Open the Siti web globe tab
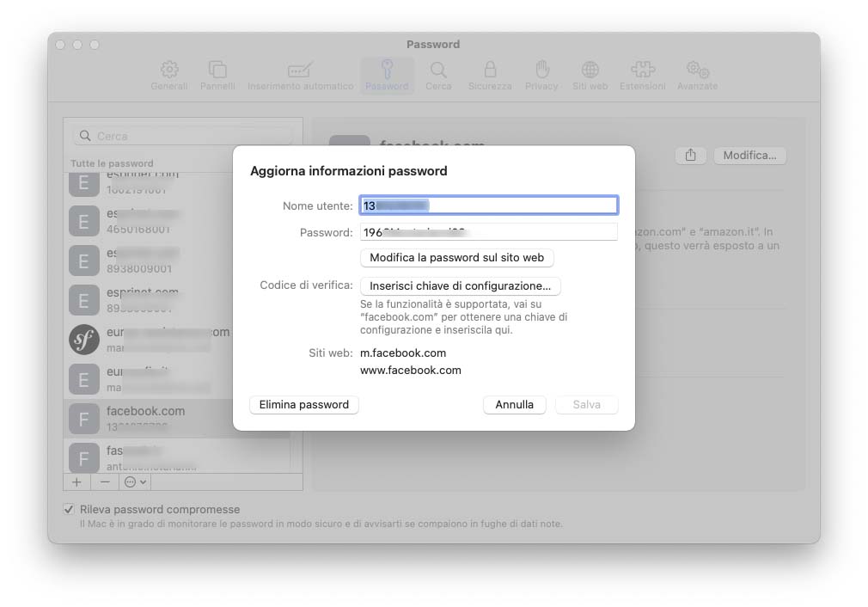The width and height of the screenshot is (868, 607). (x=590, y=76)
